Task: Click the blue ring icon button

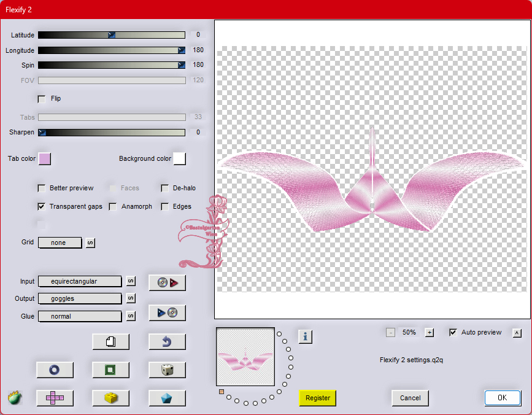Action: point(55,370)
